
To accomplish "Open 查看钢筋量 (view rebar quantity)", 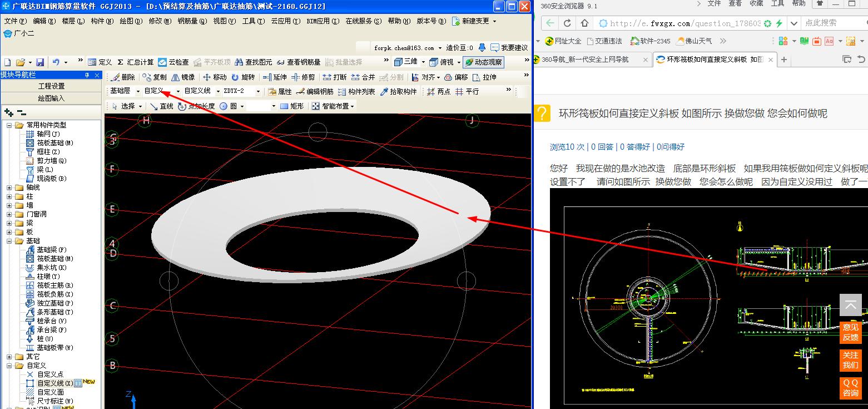I will [299, 62].
